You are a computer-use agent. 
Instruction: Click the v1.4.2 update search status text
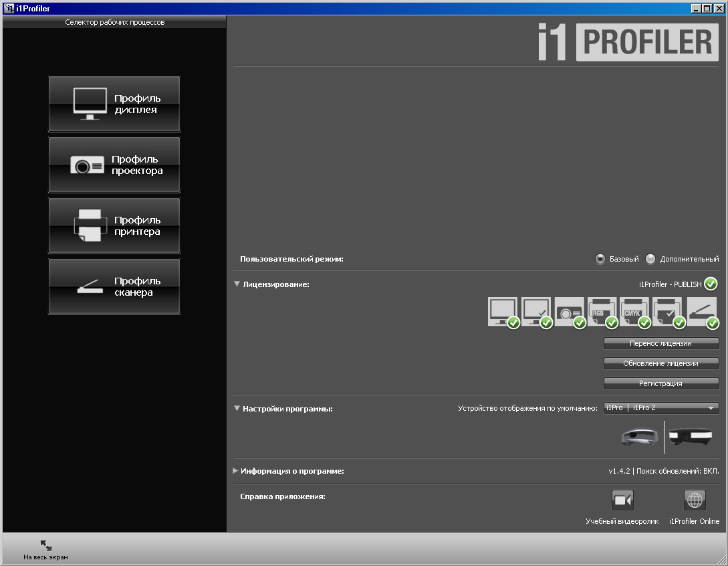pyautogui.click(x=664, y=471)
